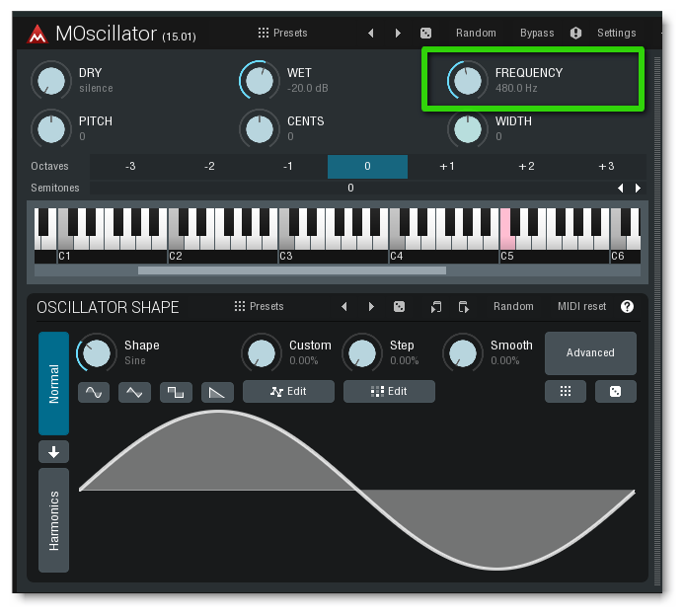This screenshot has height=616, width=685.
Task: Select octave 0
Action: point(367,167)
